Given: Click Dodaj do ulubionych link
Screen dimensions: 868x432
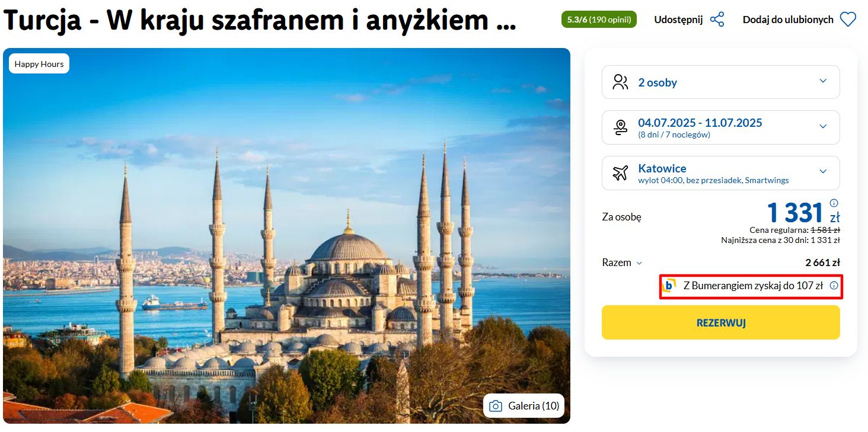Looking at the screenshot, I should pos(788,20).
